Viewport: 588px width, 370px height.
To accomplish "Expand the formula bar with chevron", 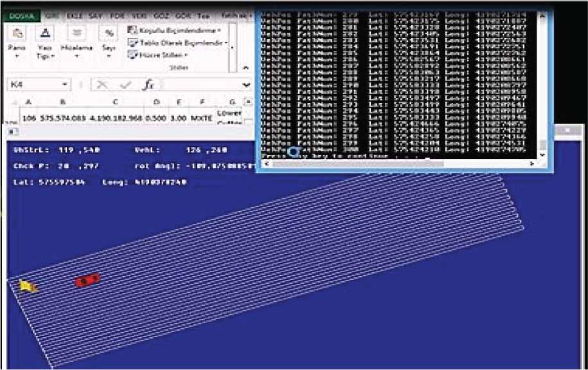I will (245, 85).
